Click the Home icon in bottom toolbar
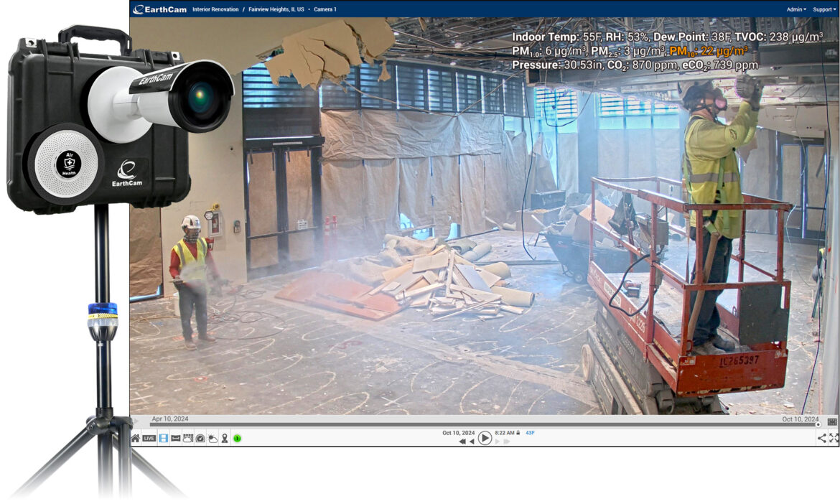The image size is (840, 504). pyautogui.click(x=136, y=438)
